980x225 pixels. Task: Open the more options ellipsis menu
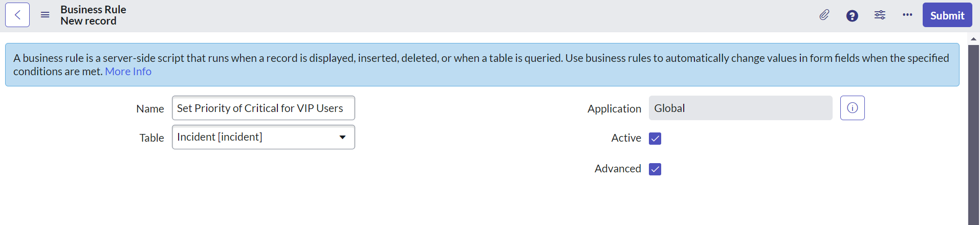point(907,15)
